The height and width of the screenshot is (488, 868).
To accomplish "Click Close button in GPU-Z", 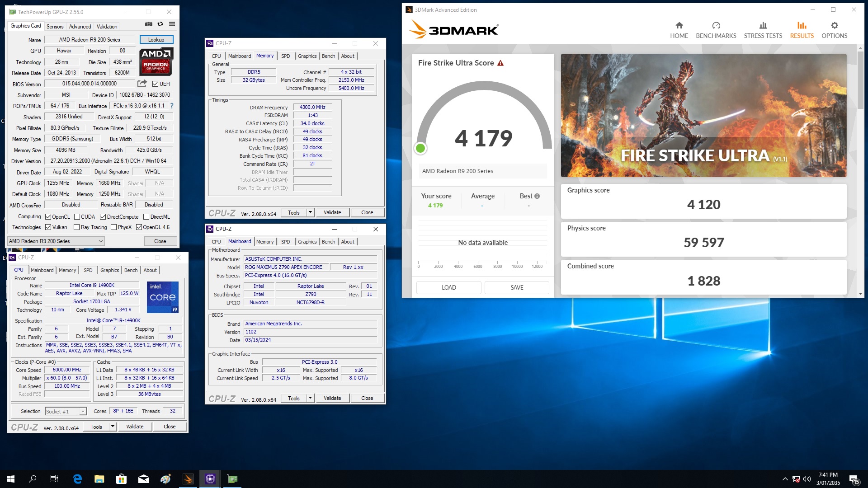I will 160,241.
